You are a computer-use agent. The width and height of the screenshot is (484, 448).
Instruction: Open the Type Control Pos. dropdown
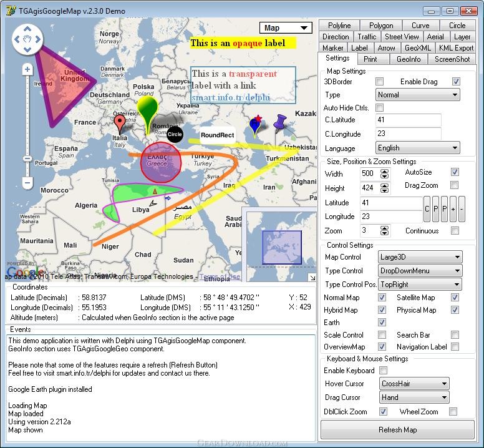[x=420, y=285]
